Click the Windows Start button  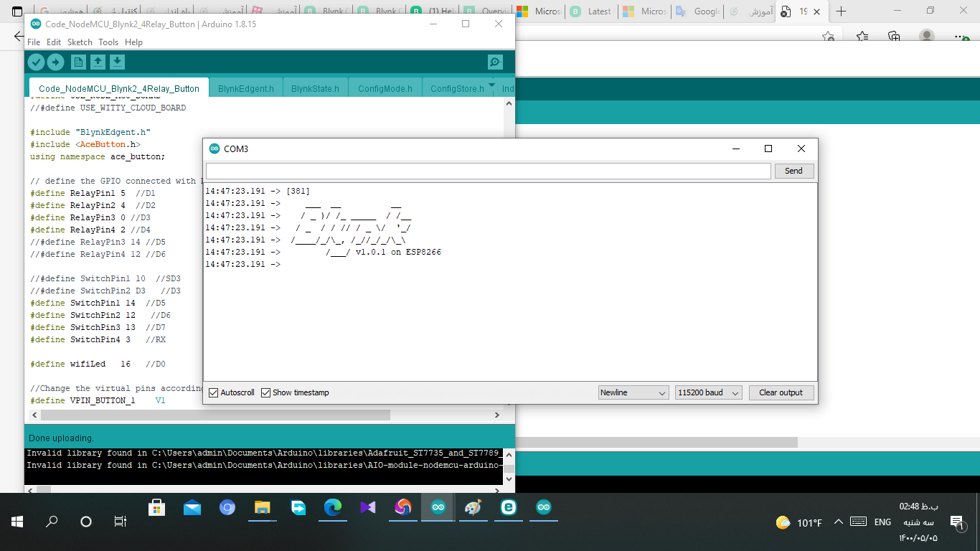pyautogui.click(x=17, y=522)
